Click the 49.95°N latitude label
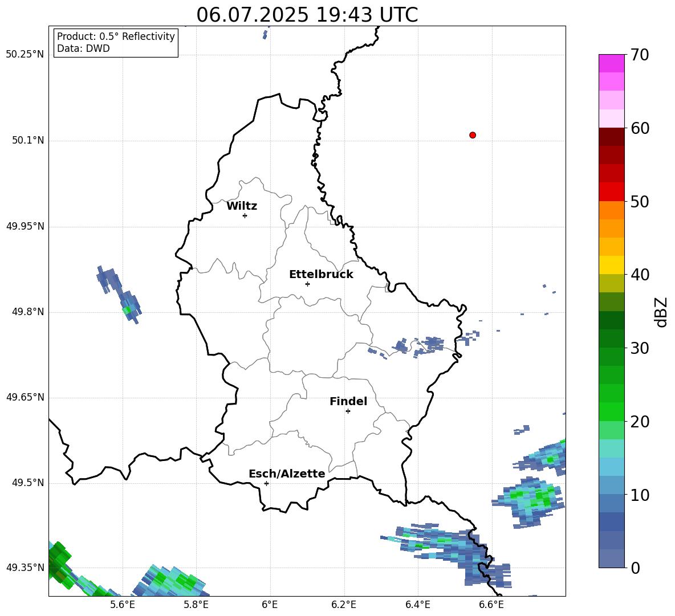The image size is (675, 616). [x=25, y=226]
